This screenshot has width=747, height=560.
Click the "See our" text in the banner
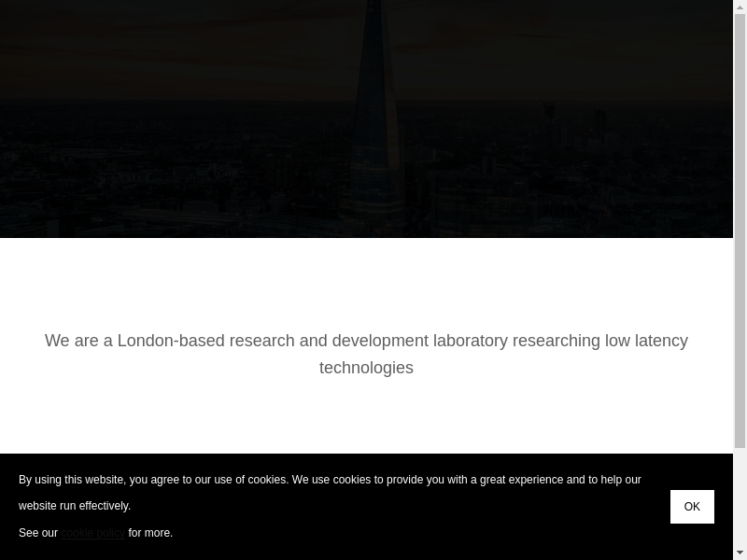click(x=38, y=533)
